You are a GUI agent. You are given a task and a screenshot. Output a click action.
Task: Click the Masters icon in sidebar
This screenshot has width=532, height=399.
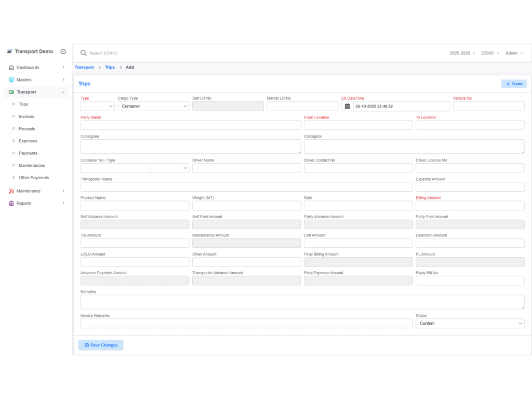[11, 80]
